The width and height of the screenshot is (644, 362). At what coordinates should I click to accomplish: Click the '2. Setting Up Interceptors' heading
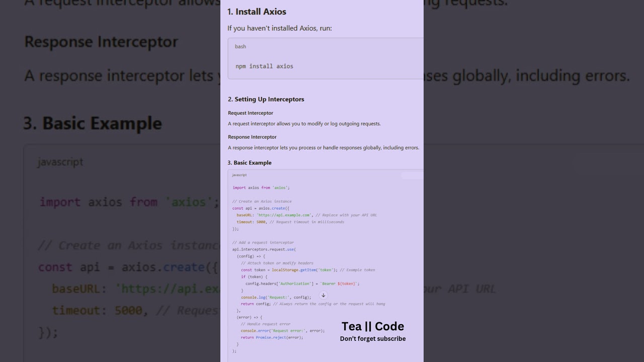pyautogui.click(x=266, y=99)
